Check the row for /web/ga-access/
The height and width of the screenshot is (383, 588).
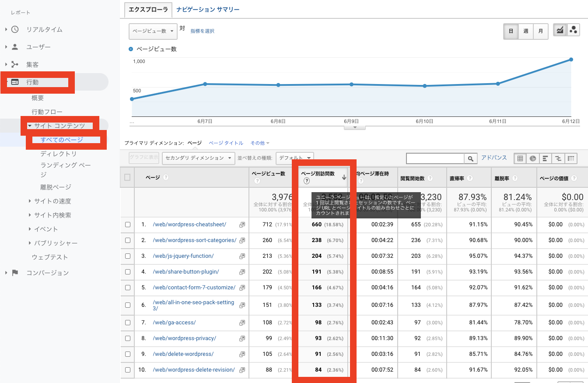click(x=128, y=323)
